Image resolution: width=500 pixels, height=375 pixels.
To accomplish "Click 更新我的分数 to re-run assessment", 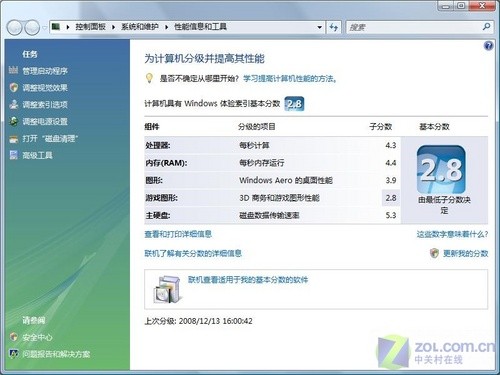I will point(465,254).
